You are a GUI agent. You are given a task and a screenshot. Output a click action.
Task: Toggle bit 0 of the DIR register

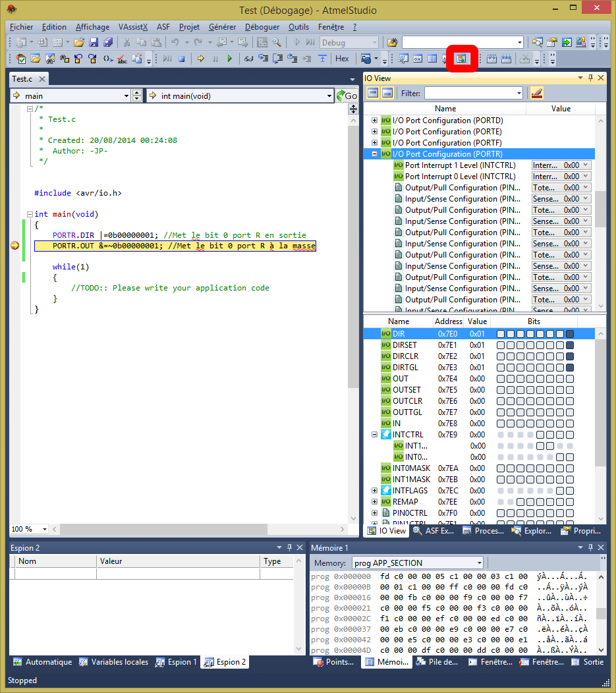coord(570,334)
